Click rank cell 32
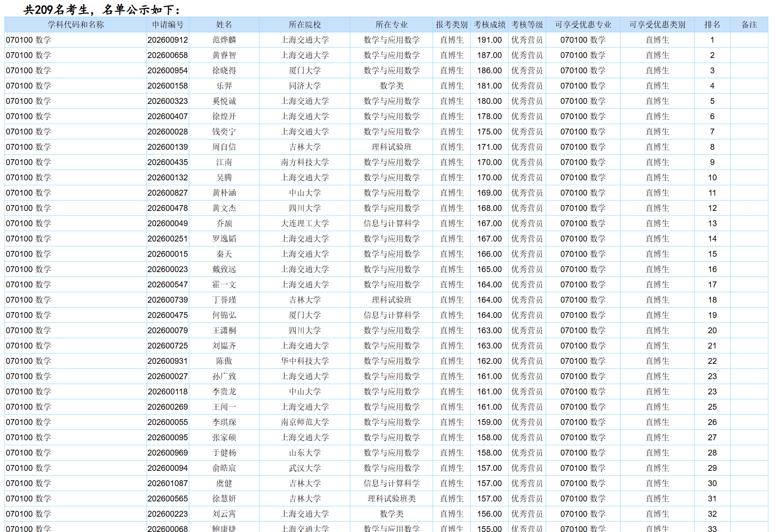Image resolution: width=776 pixels, height=532 pixels. 712,514
